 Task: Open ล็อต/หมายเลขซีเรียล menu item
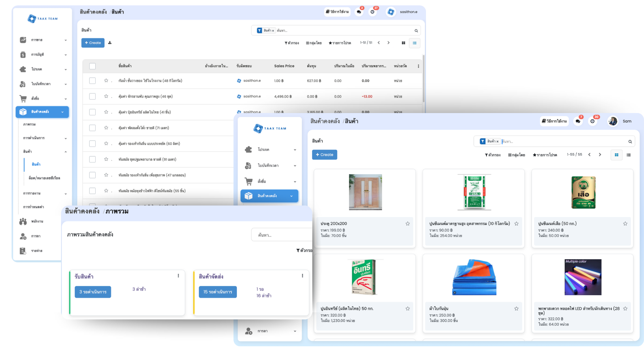44,178
